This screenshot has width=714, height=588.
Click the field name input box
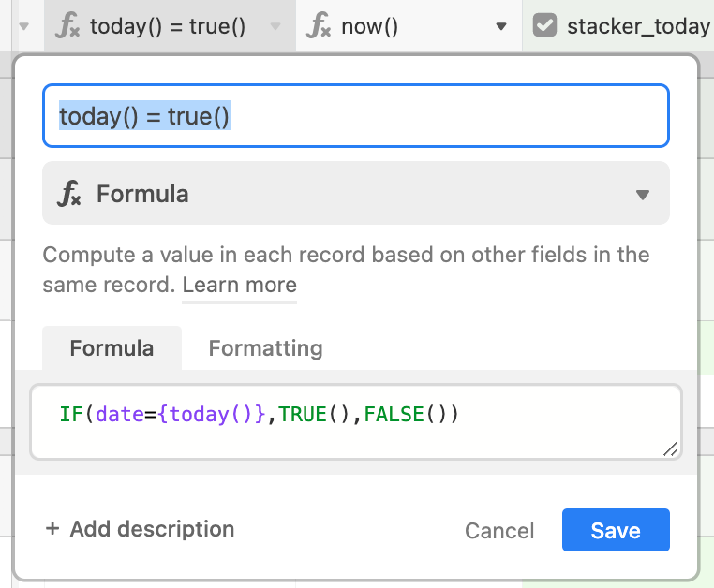(356, 115)
